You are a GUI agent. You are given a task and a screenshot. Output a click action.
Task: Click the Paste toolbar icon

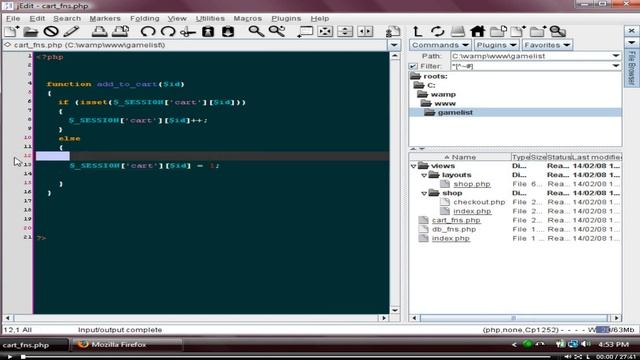[228, 31]
